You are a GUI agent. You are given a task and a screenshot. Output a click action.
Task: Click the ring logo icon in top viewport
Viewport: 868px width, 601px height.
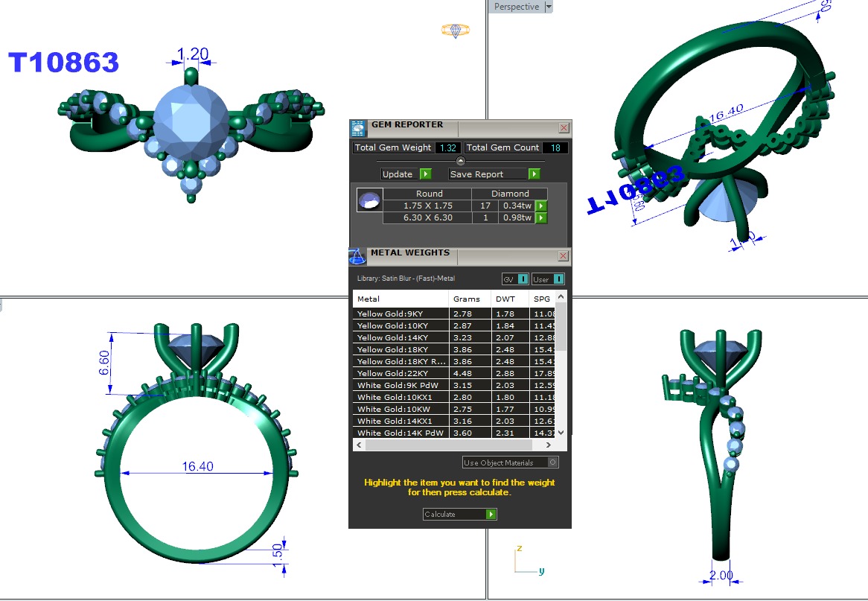click(x=455, y=31)
